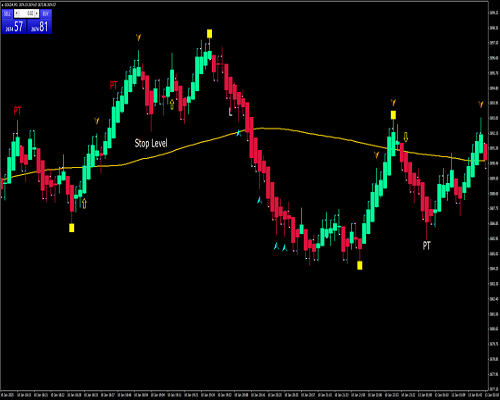Click the BUY button in trade panel

point(46,14)
